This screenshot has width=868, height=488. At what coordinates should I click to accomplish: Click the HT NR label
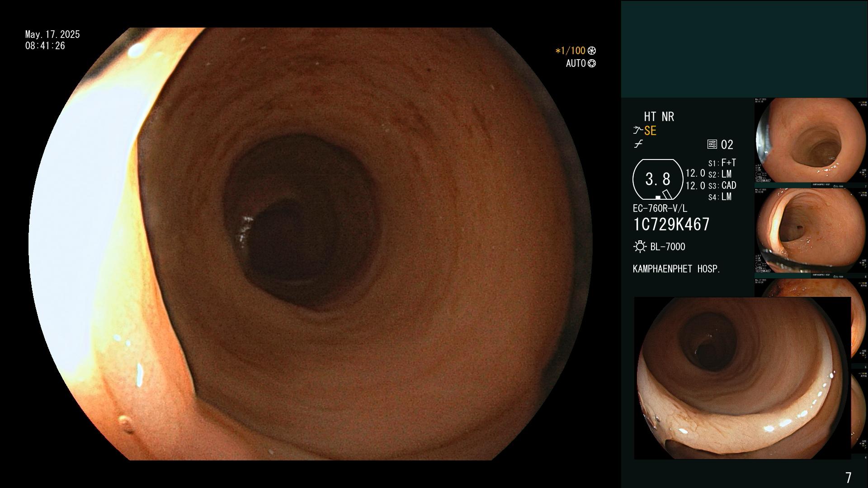point(659,117)
